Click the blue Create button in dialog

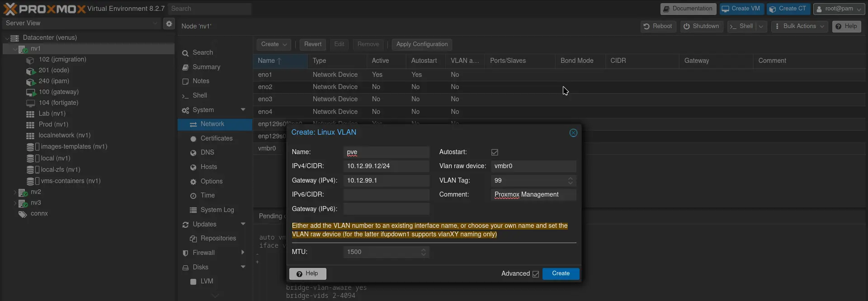click(561, 274)
